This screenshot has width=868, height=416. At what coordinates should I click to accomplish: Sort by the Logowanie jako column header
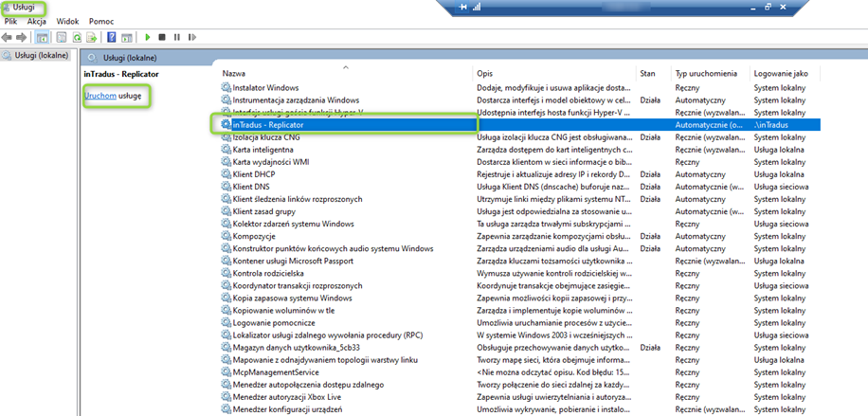781,73
